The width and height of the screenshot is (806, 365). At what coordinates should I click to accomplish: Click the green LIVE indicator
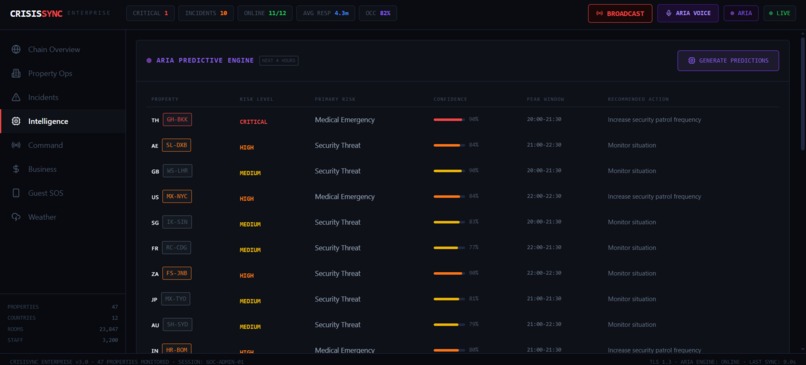(x=780, y=13)
